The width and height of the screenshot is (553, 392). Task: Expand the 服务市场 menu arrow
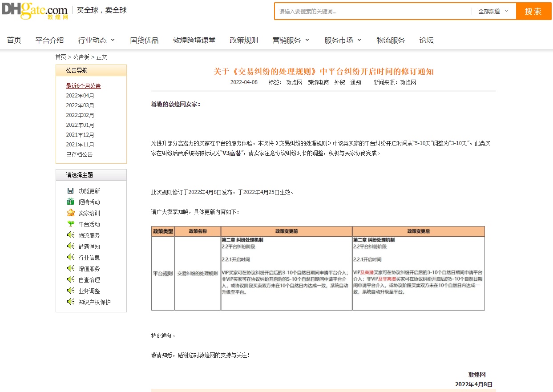pyautogui.click(x=359, y=40)
